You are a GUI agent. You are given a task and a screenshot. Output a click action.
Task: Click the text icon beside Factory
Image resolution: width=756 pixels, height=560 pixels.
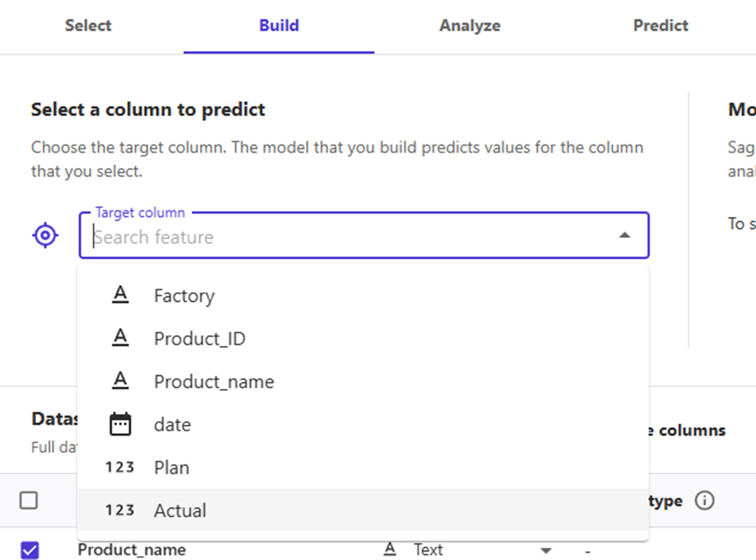pyautogui.click(x=120, y=295)
